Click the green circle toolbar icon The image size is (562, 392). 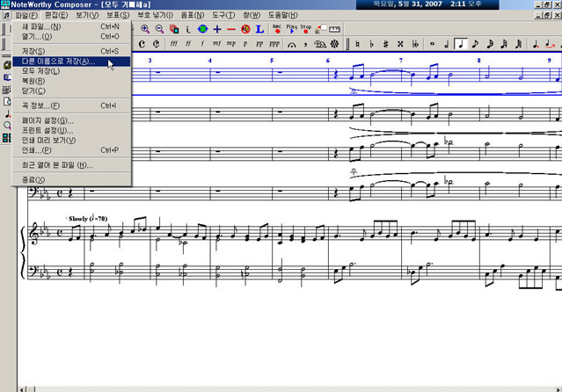tap(202, 29)
